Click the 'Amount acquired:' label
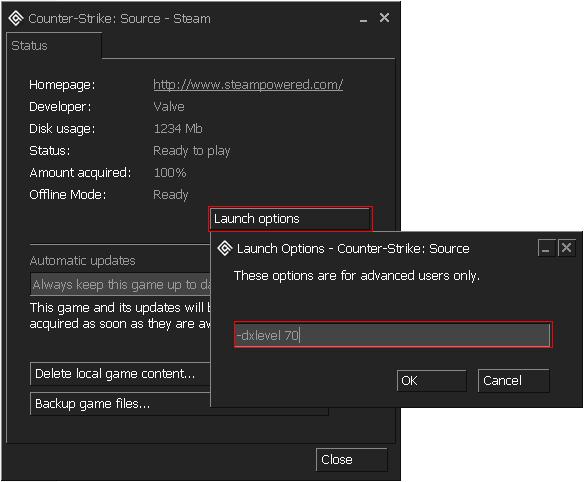Viewport: 584px width, 482px height. 80,173
